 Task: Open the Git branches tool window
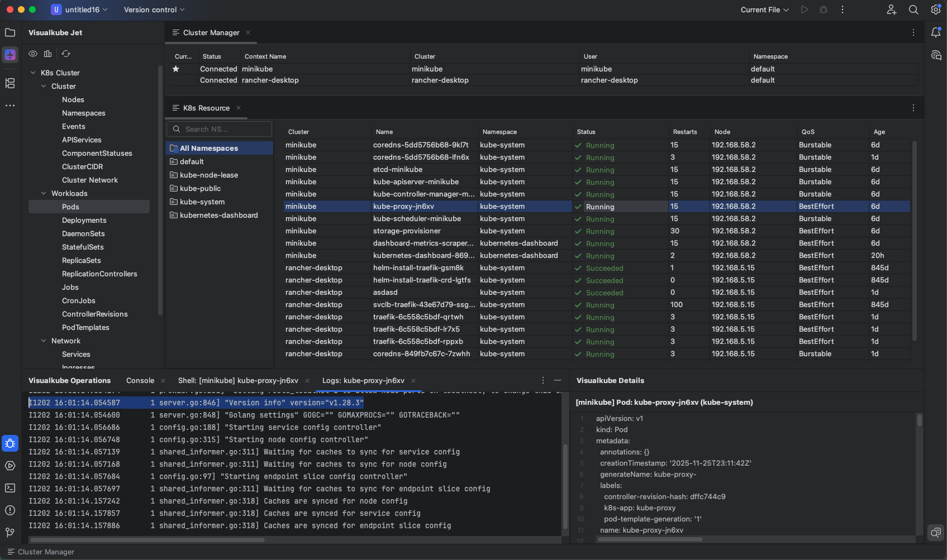coord(10,533)
